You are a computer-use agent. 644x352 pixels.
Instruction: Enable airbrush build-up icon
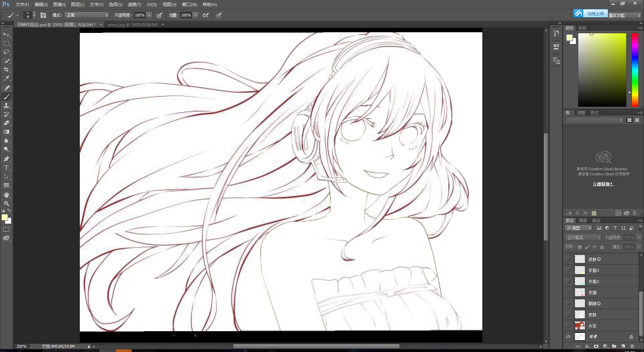(x=206, y=15)
